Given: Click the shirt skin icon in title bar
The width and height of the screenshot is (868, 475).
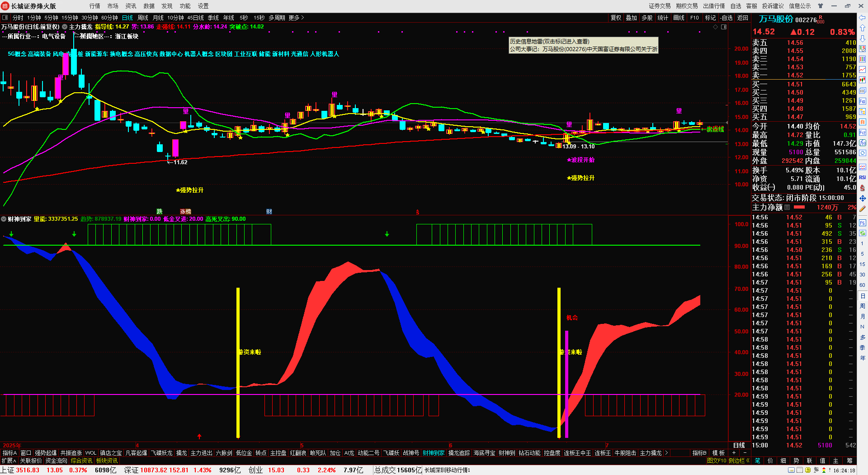Looking at the screenshot, I should pos(821,6).
